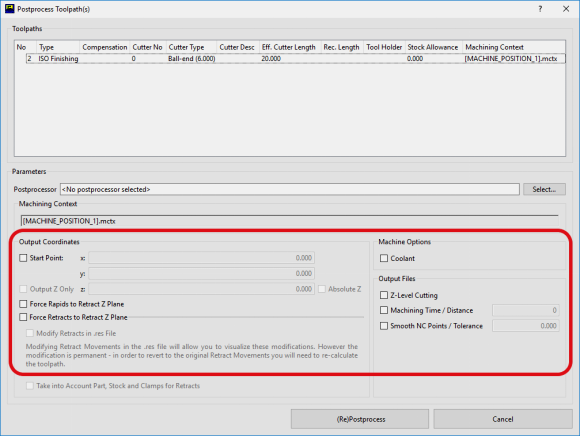Viewport: 580px width, 436px height.
Task: Focus the Postprocessor text field
Action: click(x=290, y=189)
